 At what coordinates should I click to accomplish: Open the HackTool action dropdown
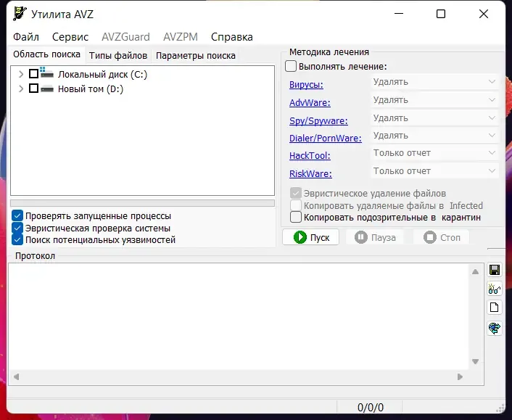click(x=434, y=153)
